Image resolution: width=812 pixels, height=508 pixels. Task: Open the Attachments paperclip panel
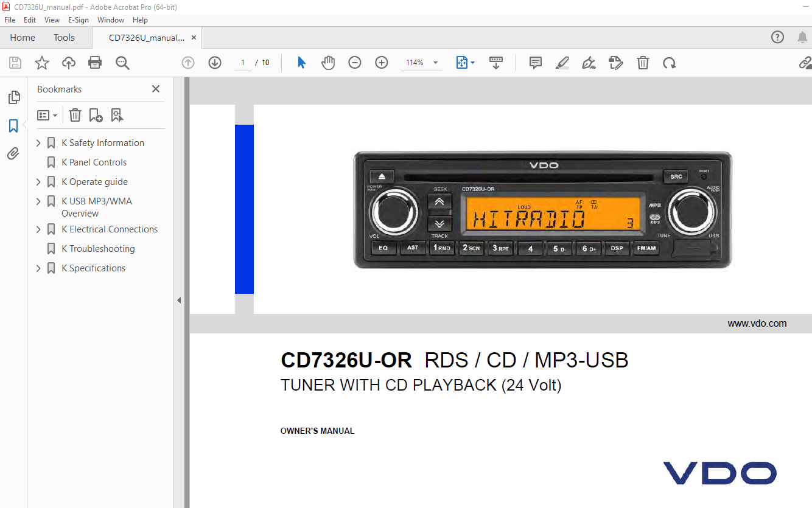(x=13, y=153)
